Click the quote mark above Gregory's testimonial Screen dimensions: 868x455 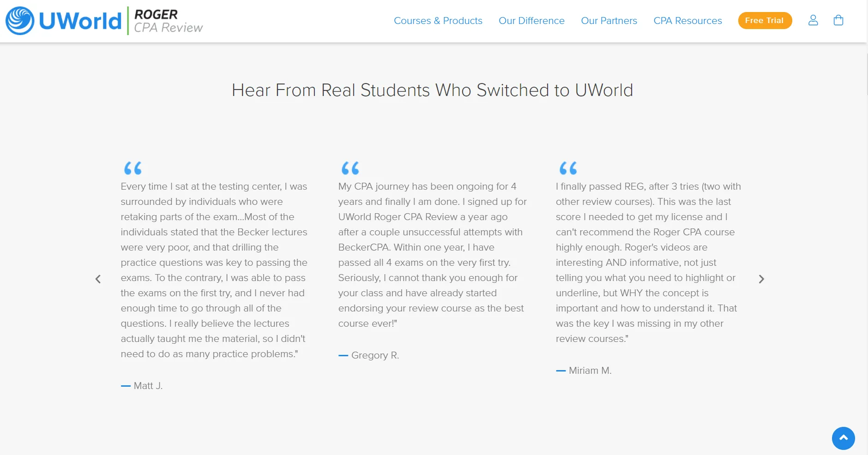350,168
